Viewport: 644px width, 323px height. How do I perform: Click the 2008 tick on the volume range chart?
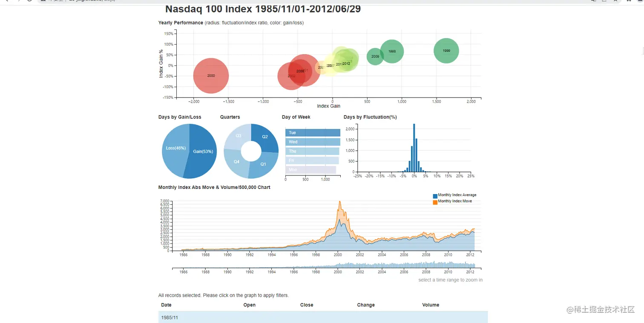point(426,272)
